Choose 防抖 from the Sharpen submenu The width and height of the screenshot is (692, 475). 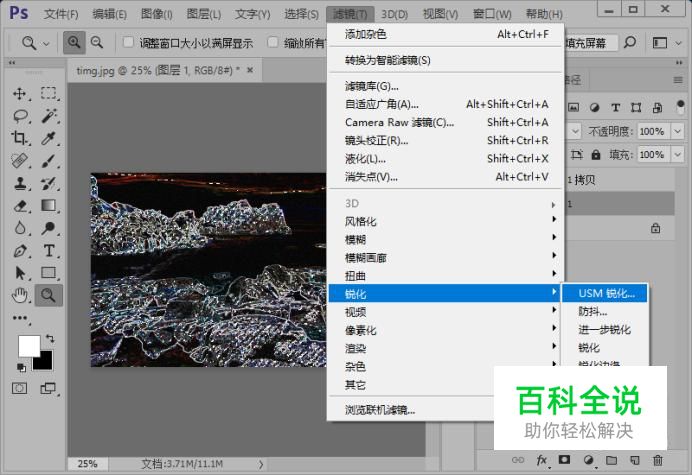tap(604, 312)
